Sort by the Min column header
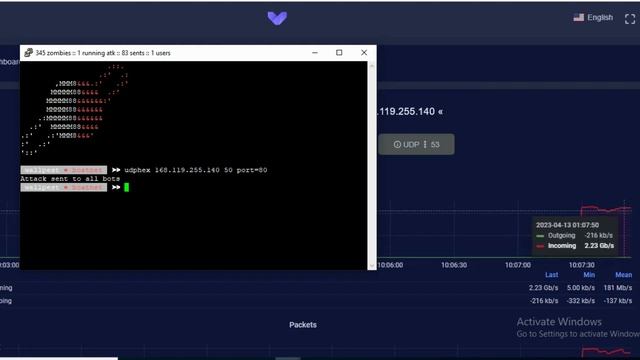640x360 pixels. 589,275
